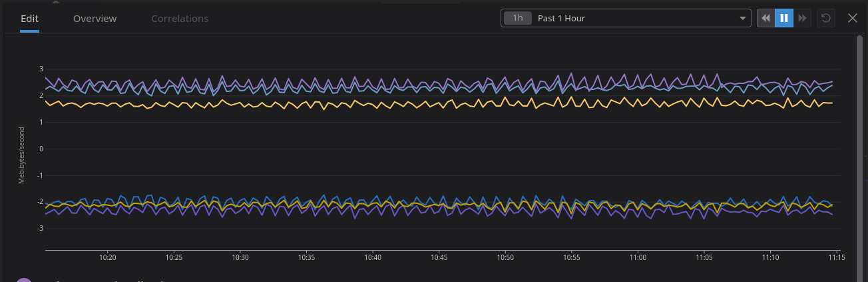This screenshot has height=282, width=868.
Task: Step forward one time frame
Action: coord(803,18)
